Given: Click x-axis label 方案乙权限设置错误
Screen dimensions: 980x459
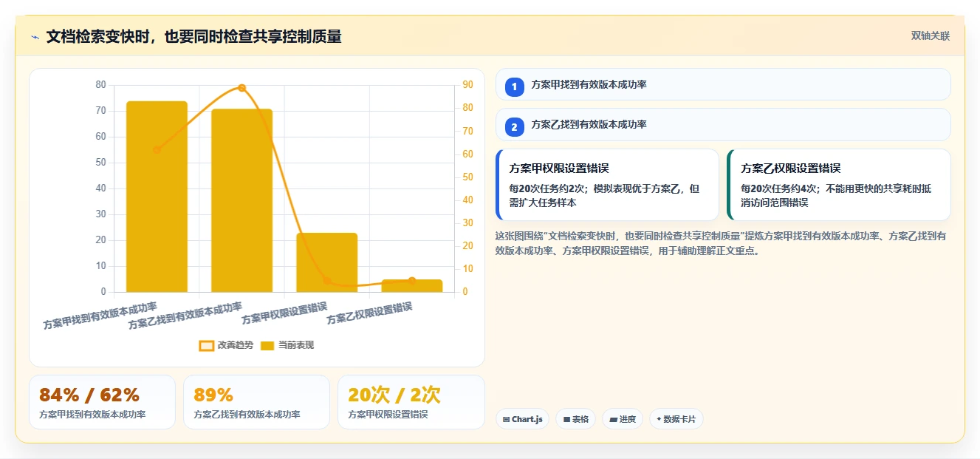Looking at the screenshot, I should (370, 313).
